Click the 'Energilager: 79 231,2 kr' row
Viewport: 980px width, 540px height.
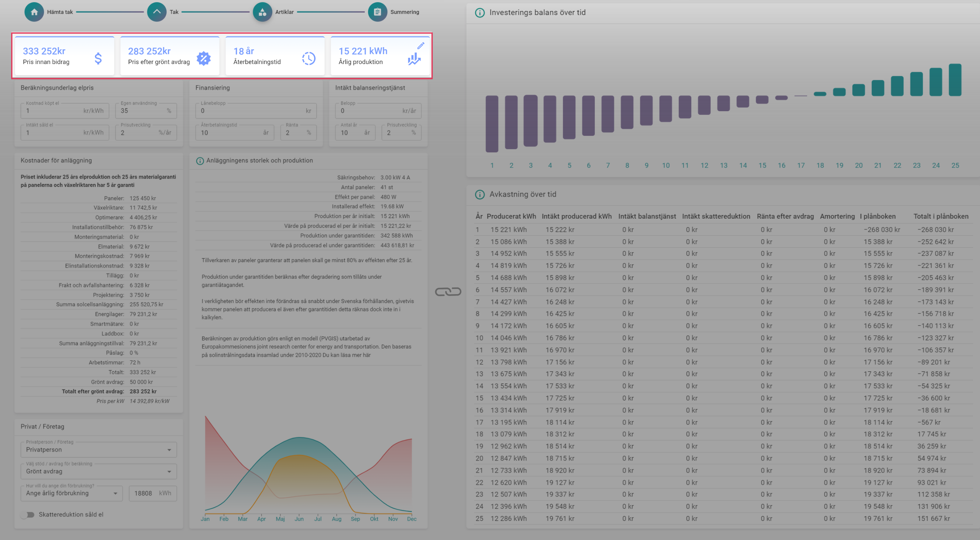click(x=99, y=314)
